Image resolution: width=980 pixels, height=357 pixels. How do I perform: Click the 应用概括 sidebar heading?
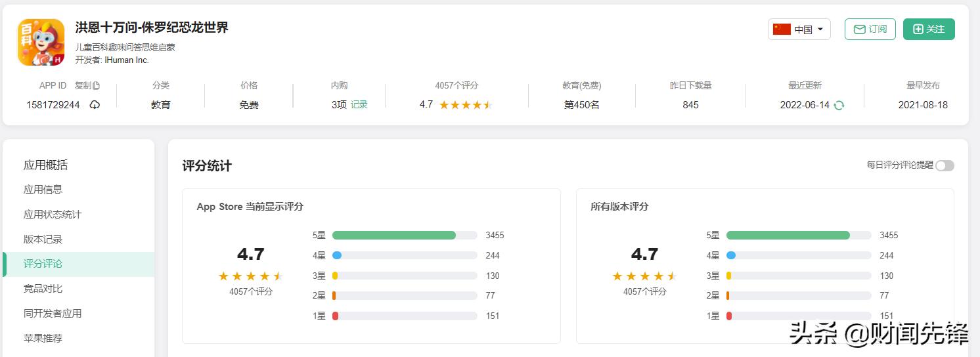[46, 165]
